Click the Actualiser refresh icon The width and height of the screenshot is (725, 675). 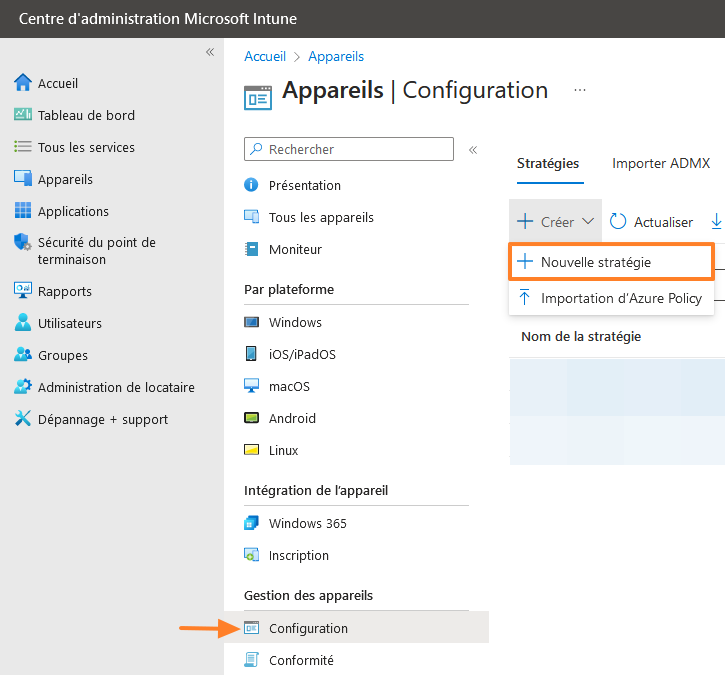pyautogui.click(x=618, y=221)
